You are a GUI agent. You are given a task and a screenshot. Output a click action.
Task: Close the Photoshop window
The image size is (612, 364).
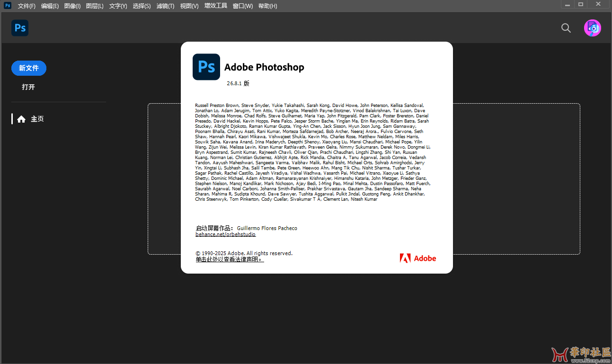point(599,4)
